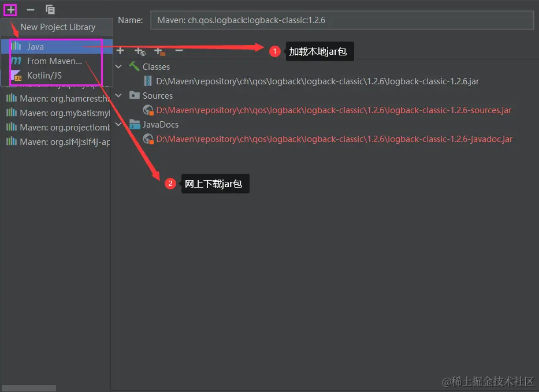Click the Kotlin/JS icon in popup
The height and width of the screenshot is (392, 539).
16,76
